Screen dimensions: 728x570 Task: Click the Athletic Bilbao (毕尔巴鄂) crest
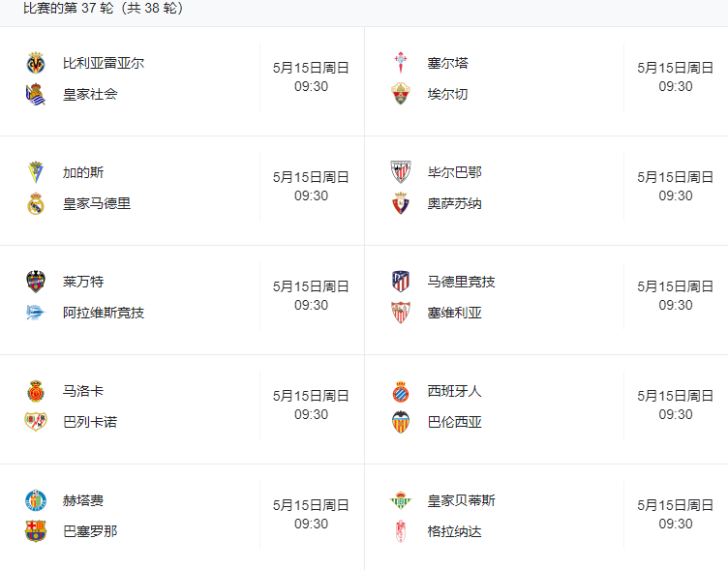[401, 172]
